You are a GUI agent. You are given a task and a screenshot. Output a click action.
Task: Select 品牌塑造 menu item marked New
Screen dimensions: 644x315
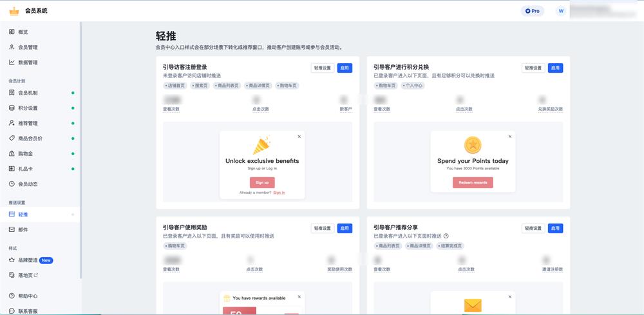(x=28, y=260)
